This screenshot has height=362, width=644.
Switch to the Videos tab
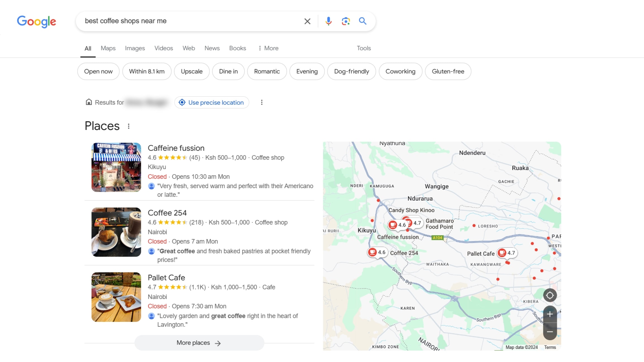(164, 48)
